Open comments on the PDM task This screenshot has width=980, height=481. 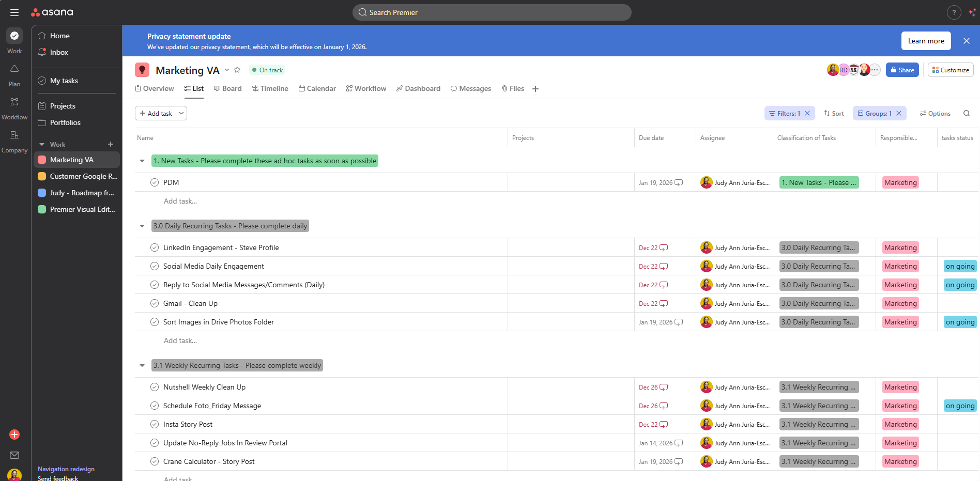679,183
